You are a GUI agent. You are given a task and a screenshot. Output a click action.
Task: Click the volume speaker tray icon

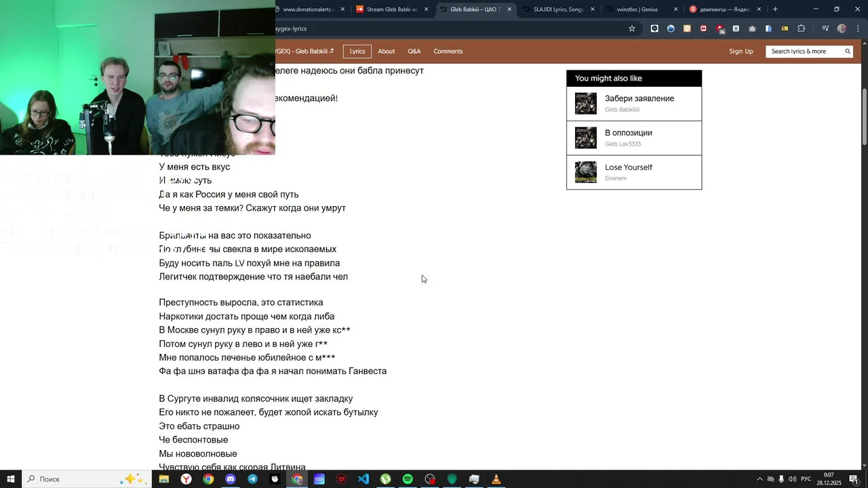(793, 479)
